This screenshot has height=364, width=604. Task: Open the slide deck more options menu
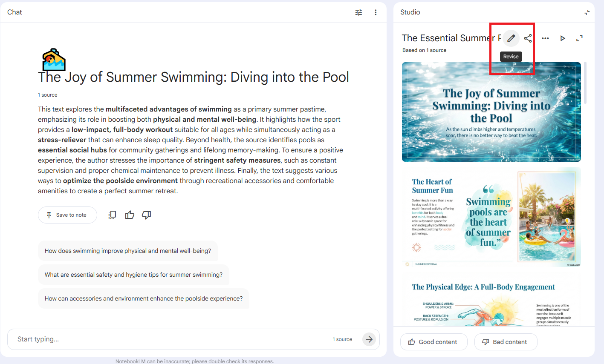point(545,38)
